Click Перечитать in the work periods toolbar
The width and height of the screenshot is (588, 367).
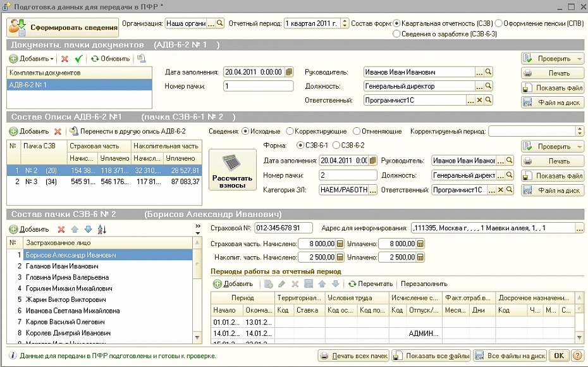click(x=371, y=284)
